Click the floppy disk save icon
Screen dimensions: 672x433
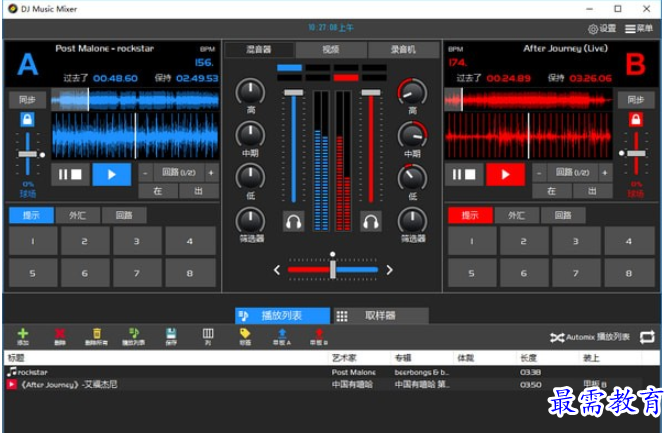[x=171, y=334]
